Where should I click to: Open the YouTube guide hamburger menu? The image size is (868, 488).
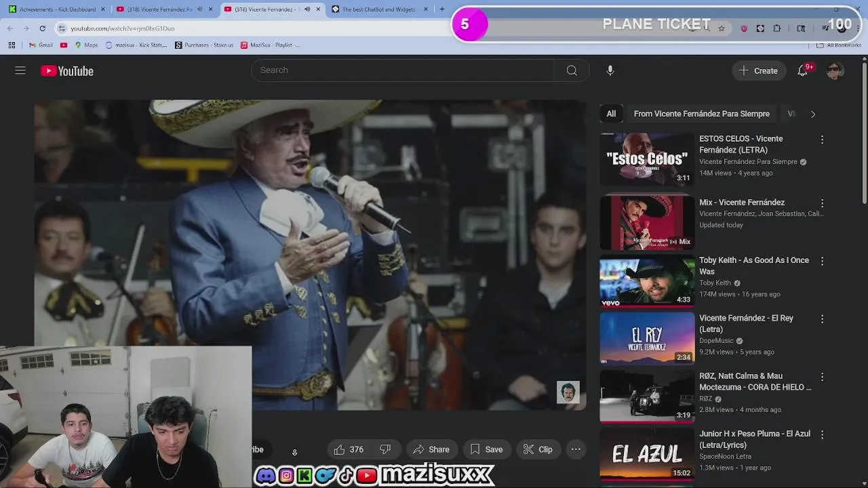[x=20, y=70]
